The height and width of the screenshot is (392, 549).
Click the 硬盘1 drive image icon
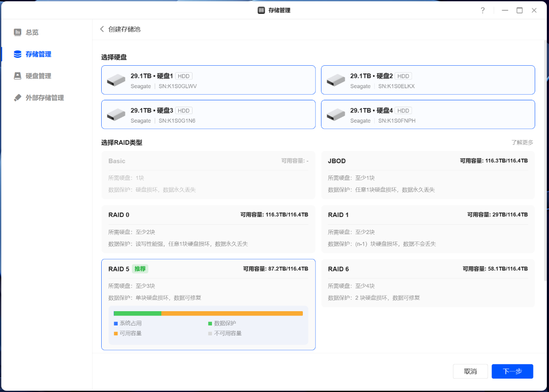coord(116,80)
